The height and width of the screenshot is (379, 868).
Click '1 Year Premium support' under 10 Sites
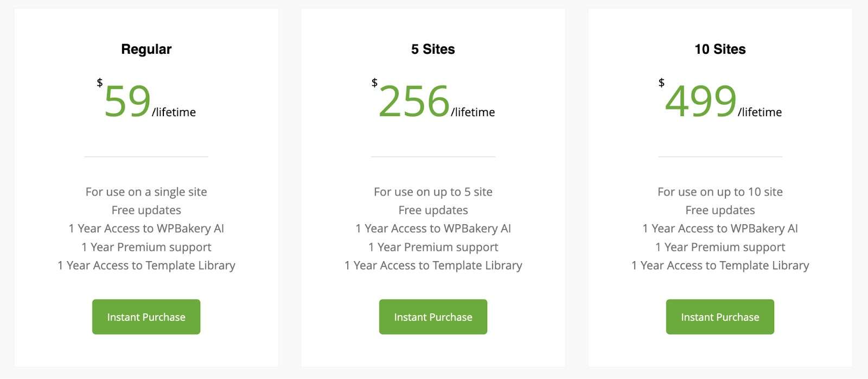(x=719, y=247)
